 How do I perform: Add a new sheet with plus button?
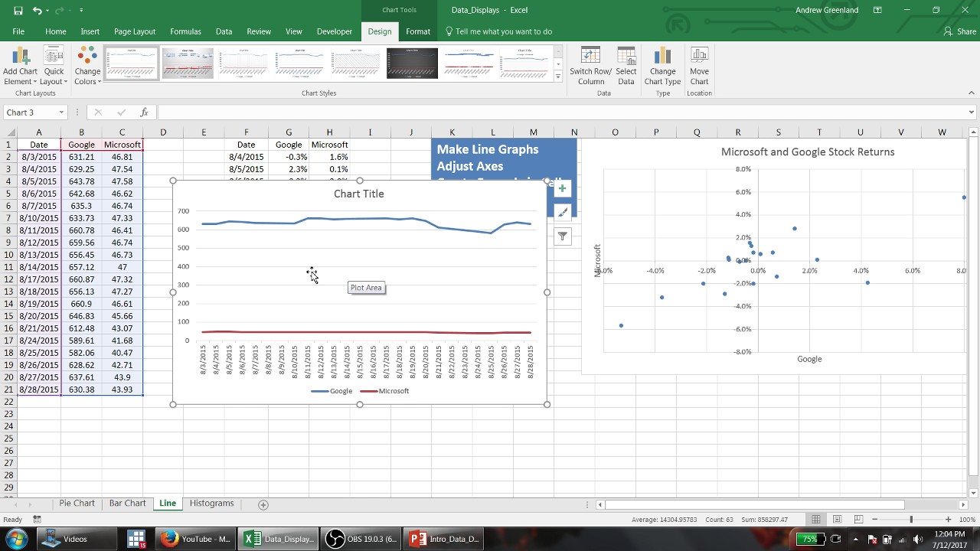263,504
